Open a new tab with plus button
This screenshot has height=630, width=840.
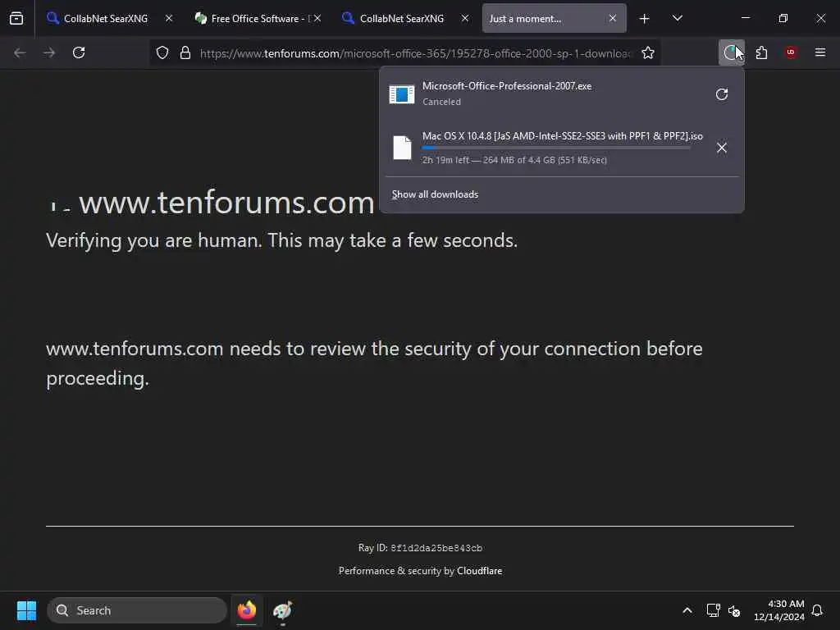645,19
